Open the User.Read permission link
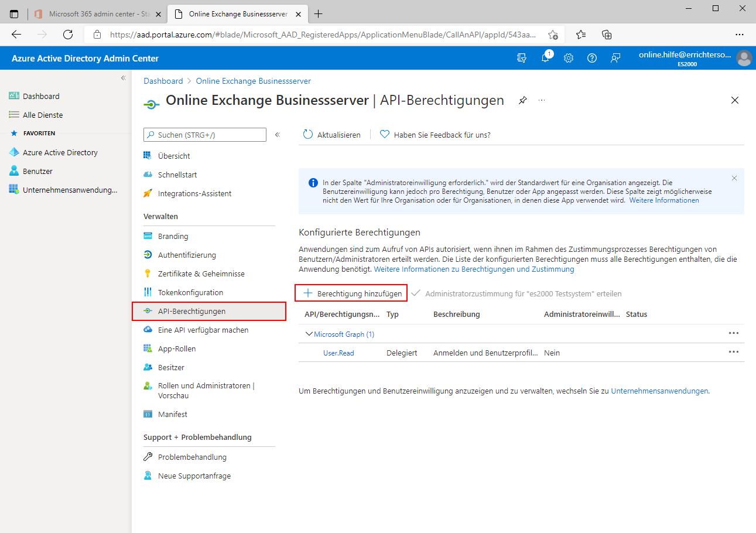This screenshot has height=533, width=756. 338,353
